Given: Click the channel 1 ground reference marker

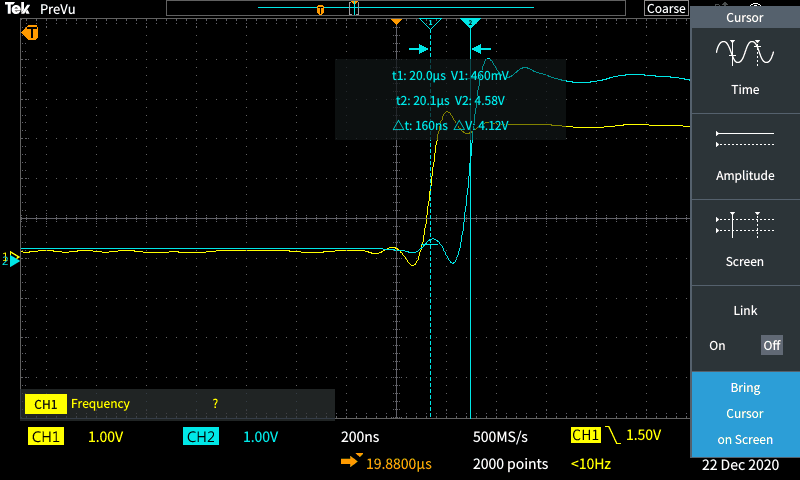Looking at the screenshot, I should click(13, 258).
